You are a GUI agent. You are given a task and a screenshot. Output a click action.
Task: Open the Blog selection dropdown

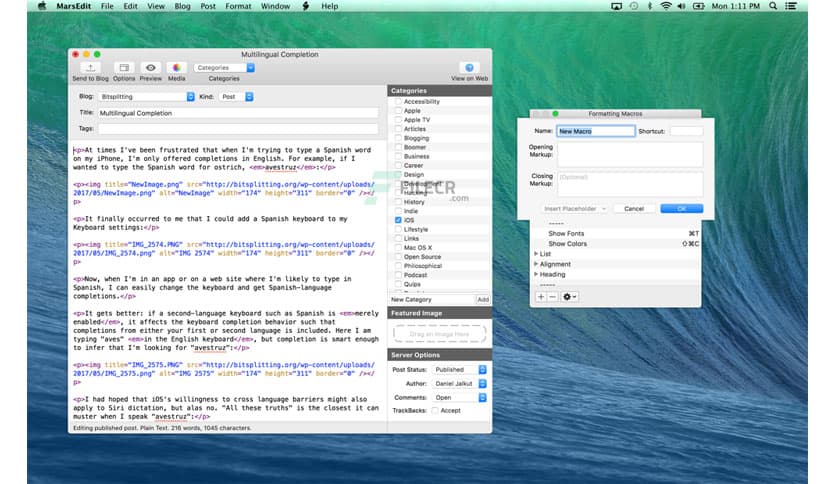click(146, 97)
